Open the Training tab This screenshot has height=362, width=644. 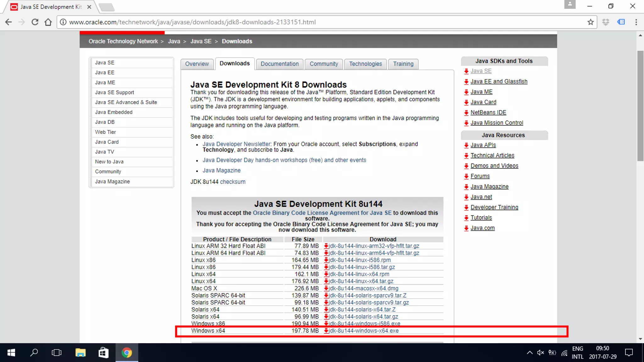(403, 64)
